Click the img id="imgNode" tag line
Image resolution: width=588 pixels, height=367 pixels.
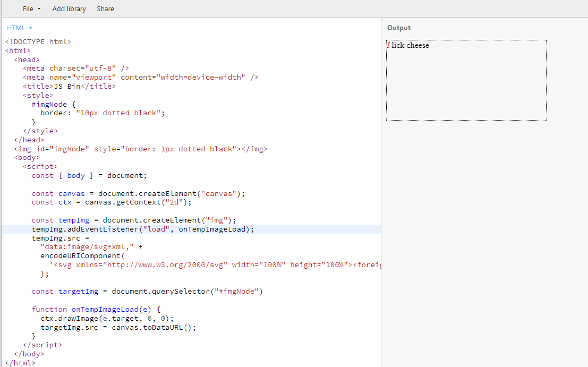[x=141, y=149]
